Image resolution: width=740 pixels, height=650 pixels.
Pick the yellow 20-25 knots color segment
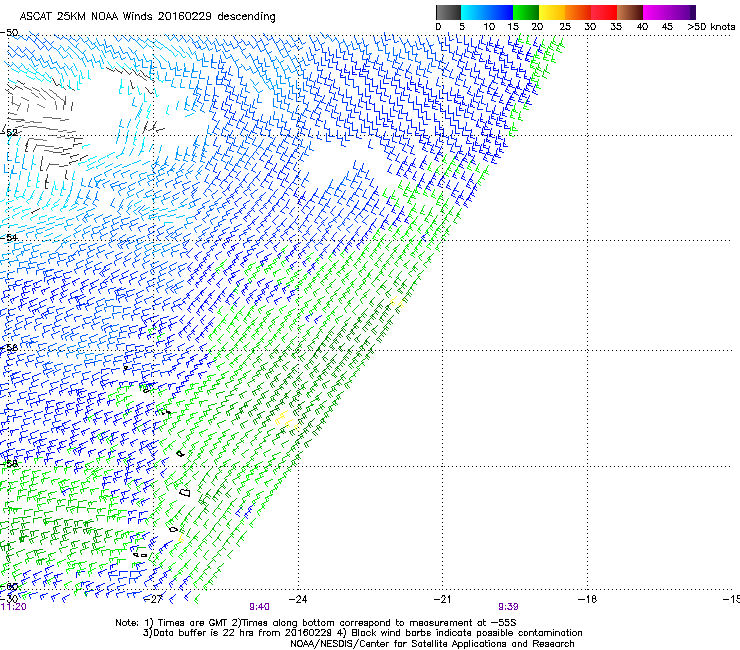[552, 12]
